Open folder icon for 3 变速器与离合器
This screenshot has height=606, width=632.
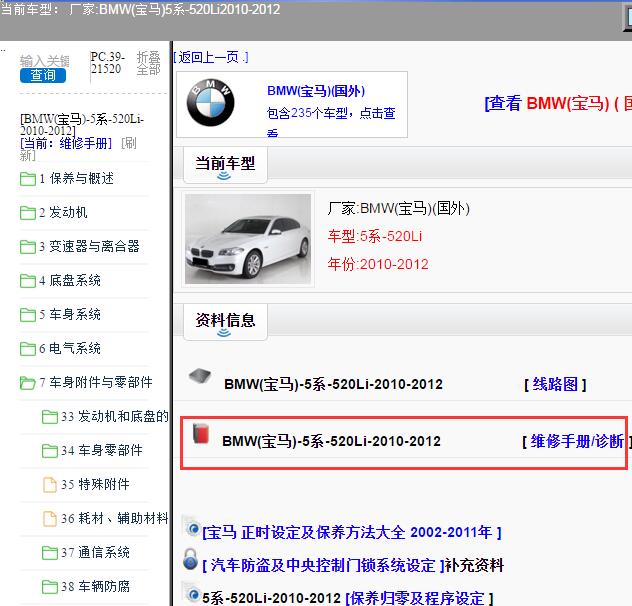click(27, 247)
